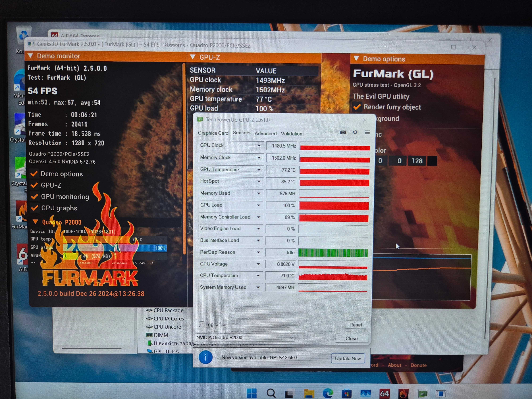Switch to FurMark flame taskbar icon
The width and height of the screenshot is (532, 399).
[x=403, y=394]
